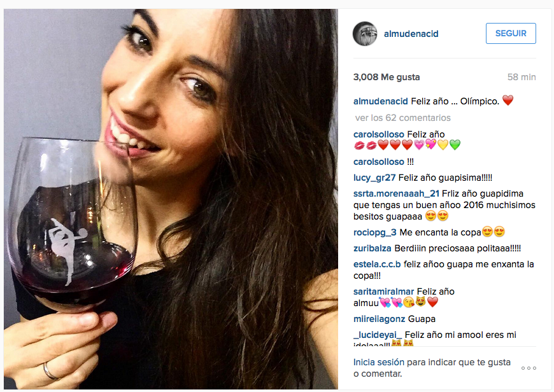
Task: Open estela.c.c.b commenter profile
Action: 376,264
